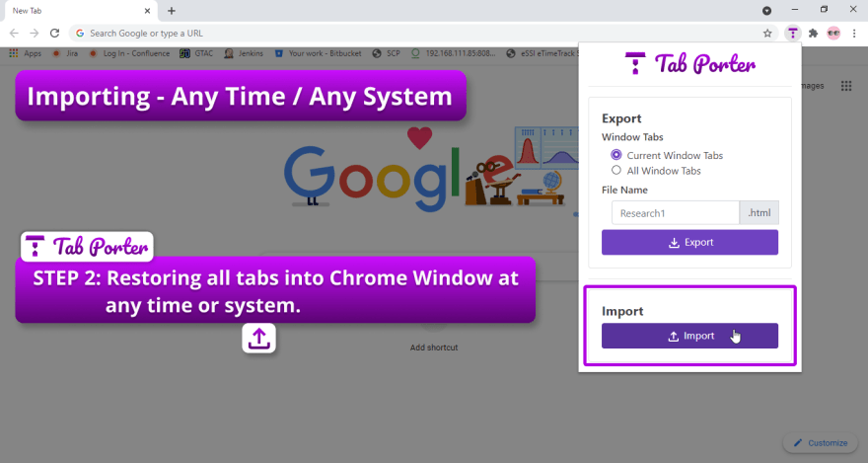Click the Import button
This screenshot has height=463, width=868.
[689, 336]
